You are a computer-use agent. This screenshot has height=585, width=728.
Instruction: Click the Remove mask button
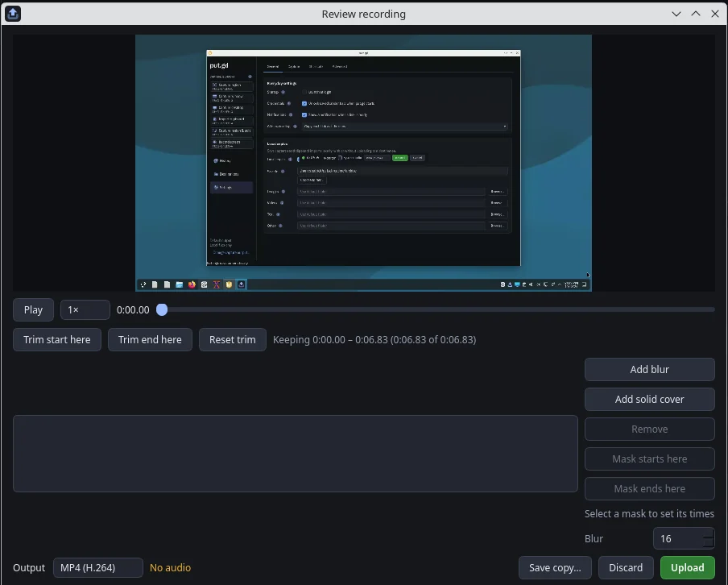[650, 429]
